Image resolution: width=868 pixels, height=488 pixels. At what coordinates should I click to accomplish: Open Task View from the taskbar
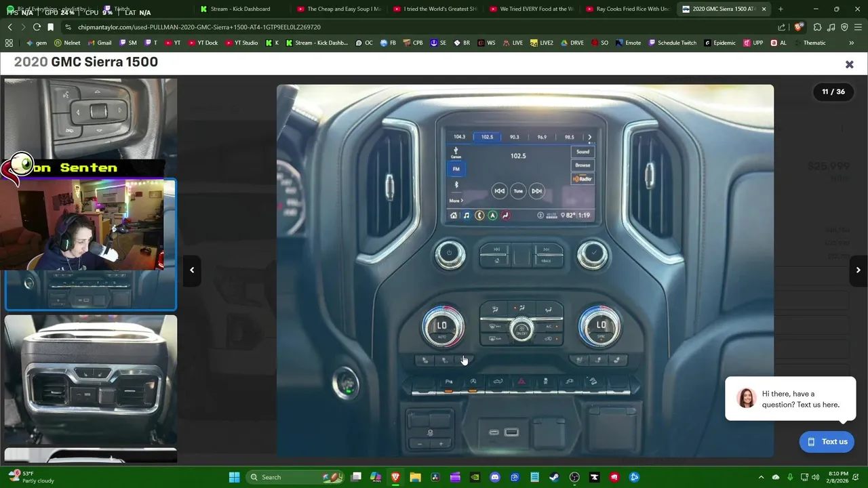tap(356, 477)
